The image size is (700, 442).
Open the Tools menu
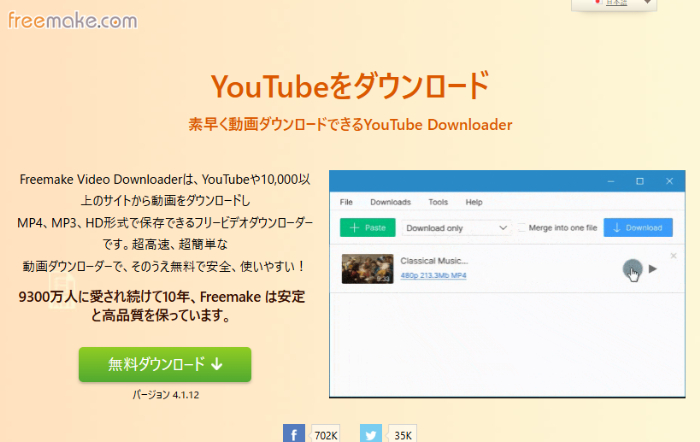438,202
